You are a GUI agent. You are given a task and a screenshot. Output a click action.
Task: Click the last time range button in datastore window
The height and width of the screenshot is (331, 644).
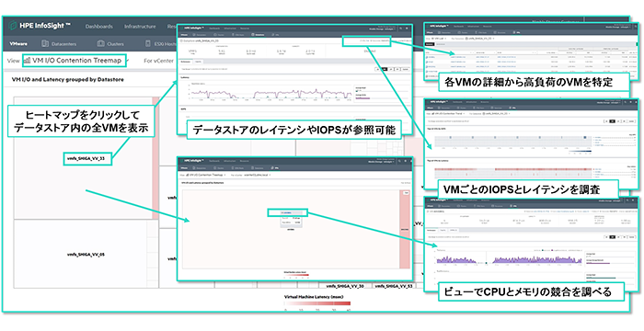tap(406, 69)
